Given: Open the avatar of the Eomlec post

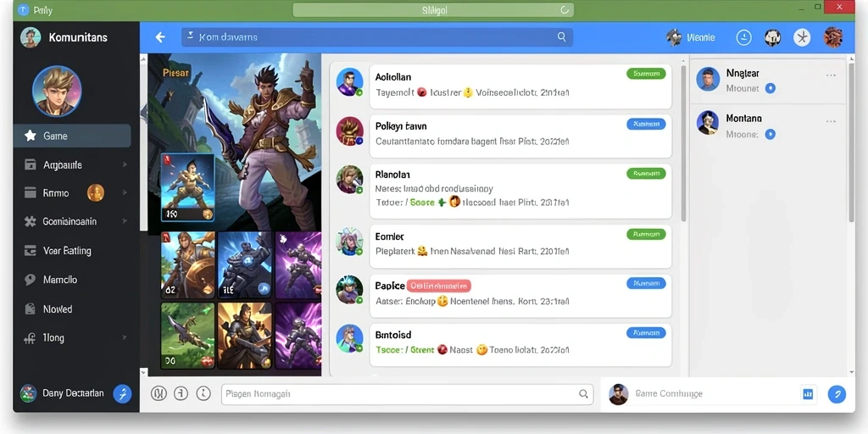Looking at the screenshot, I should (350, 242).
